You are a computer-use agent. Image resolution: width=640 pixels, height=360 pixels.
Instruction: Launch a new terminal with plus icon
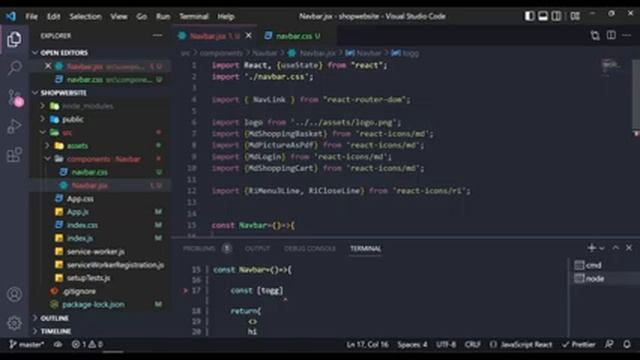[x=591, y=248]
